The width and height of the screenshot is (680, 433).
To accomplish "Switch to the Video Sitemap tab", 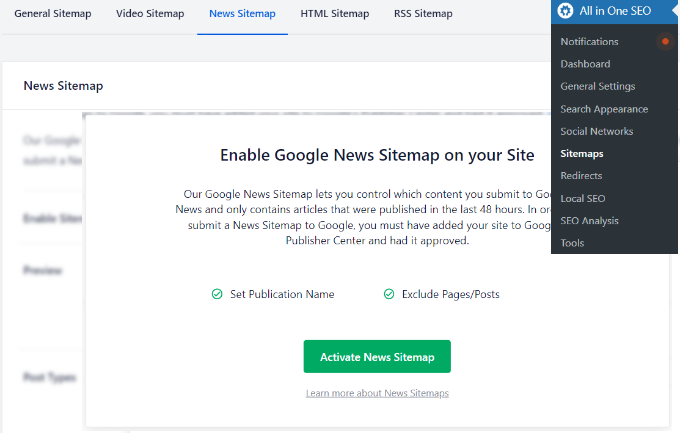I will tap(150, 14).
